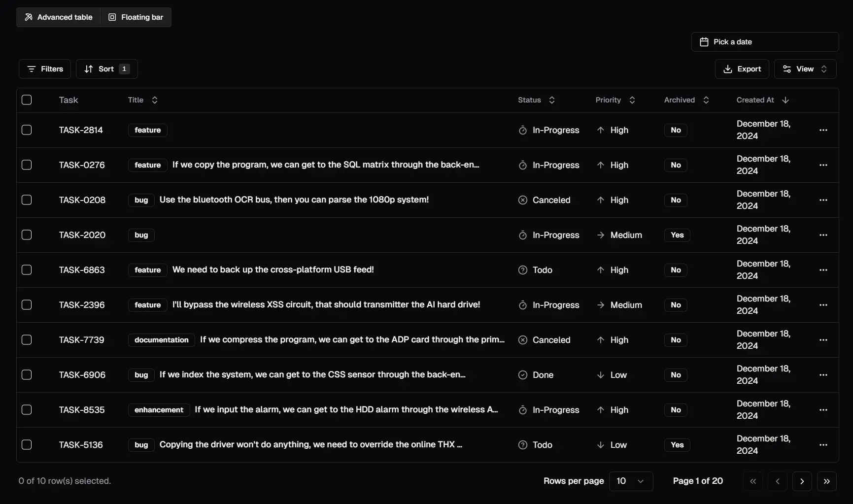Image resolution: width=853 pixels, height=504 pixels.
Task: Switch to the Advanced table tab
Action: pos(59,17)
